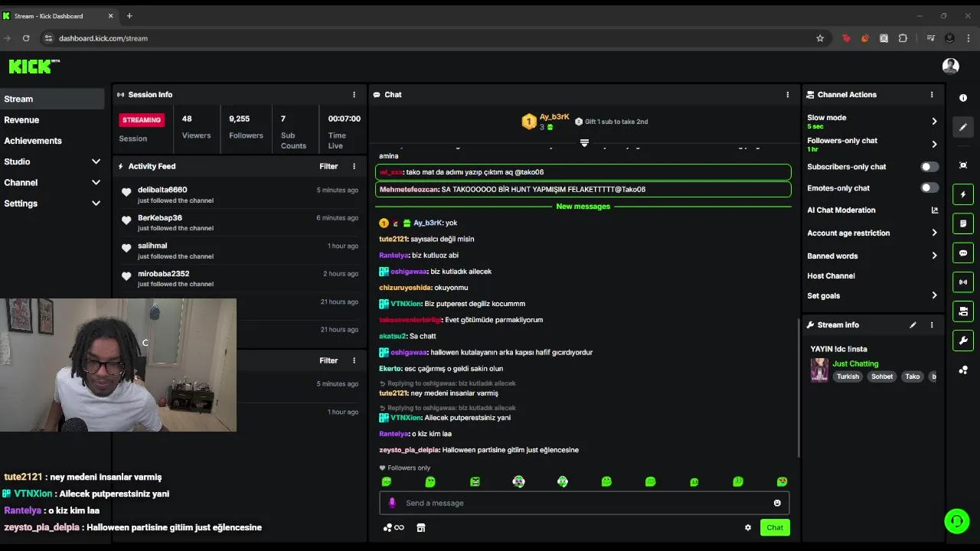The width and height of the screenshot is (980, 551).
Task: Open Banned words arrow
Action: 934,256
